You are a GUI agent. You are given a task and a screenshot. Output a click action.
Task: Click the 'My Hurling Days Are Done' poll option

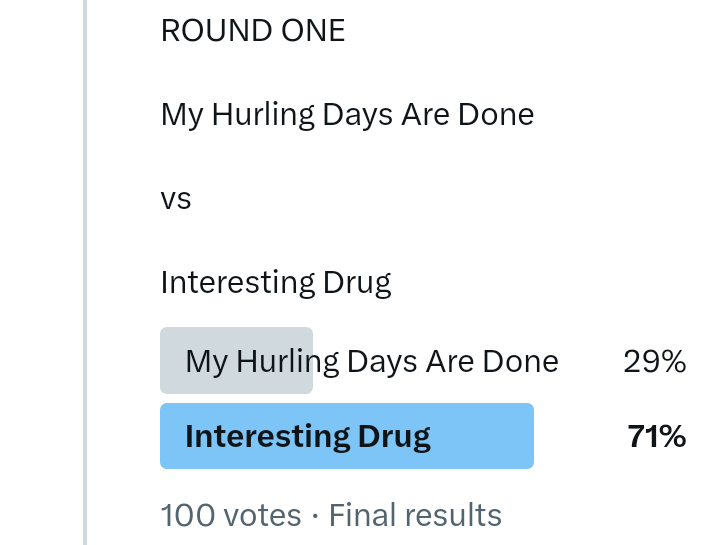[372, 361]
